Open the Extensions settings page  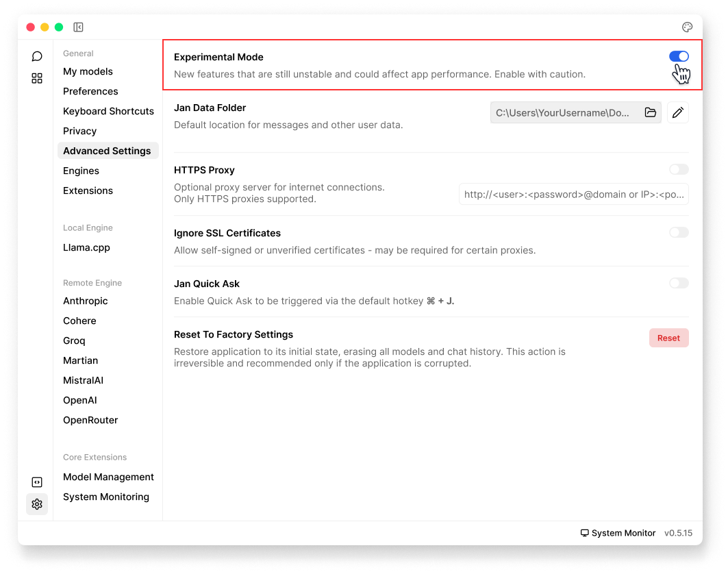tap(88, 190)
